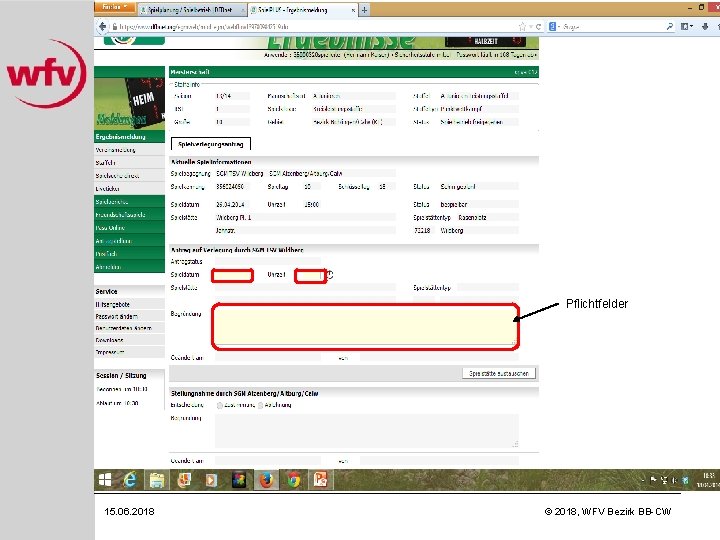720x540 pixels.
Task: Click the browser back arrow button
Action: (102, 27)
